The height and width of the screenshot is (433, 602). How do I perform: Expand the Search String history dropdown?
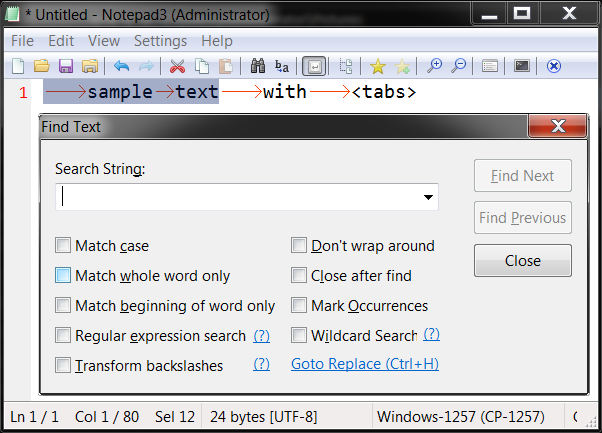(428, 197)
